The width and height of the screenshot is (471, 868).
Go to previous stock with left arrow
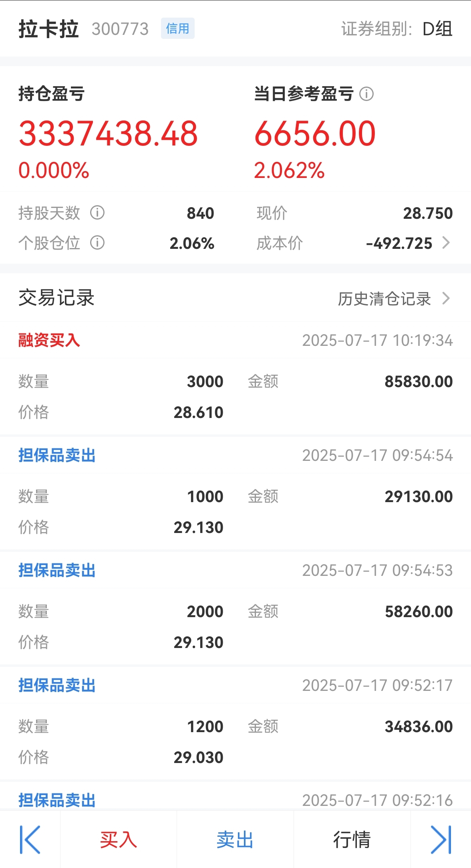tap(30, 840)
